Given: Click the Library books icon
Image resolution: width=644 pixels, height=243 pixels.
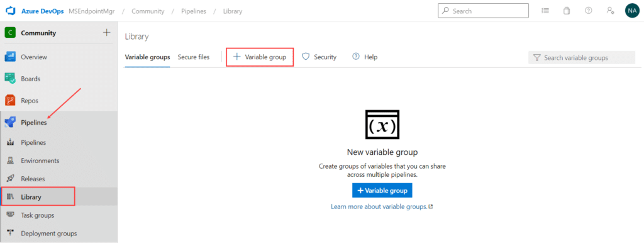Looking at the screenshot, I should point(11,197).
